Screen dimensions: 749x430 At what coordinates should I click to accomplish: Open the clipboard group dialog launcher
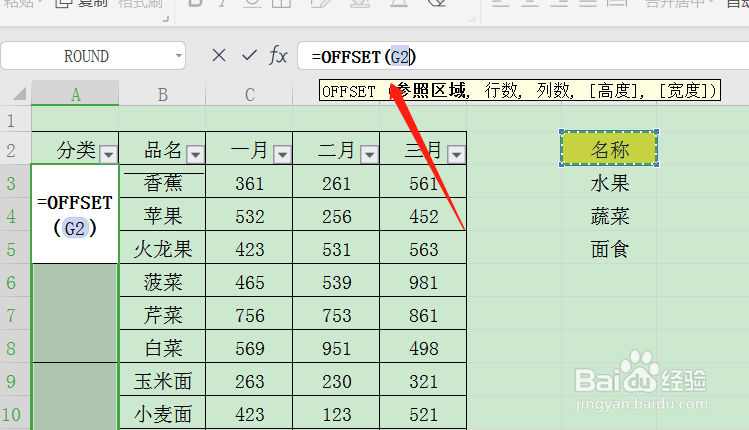click(166, 19)
